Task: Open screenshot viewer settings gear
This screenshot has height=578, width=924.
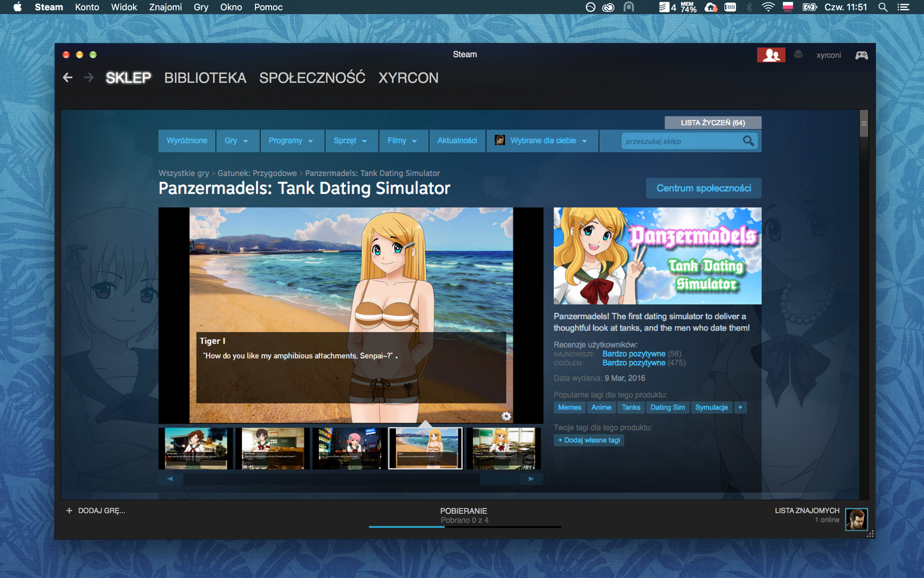Action: tap(506, 416)
